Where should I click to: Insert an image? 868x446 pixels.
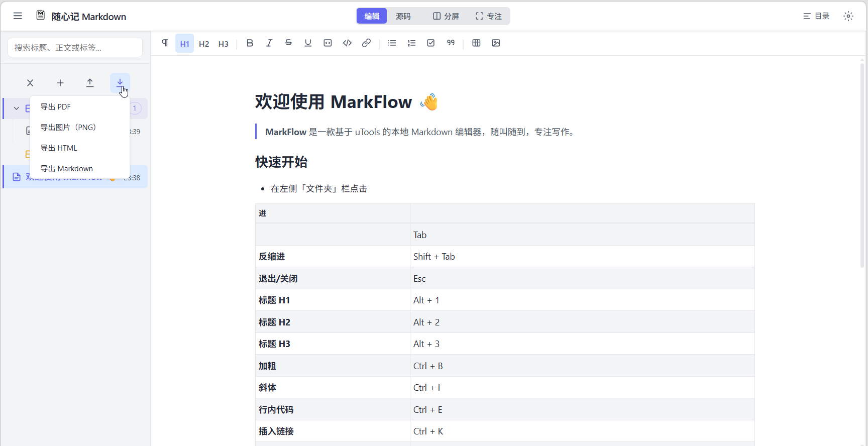click(x=496, y=43)
